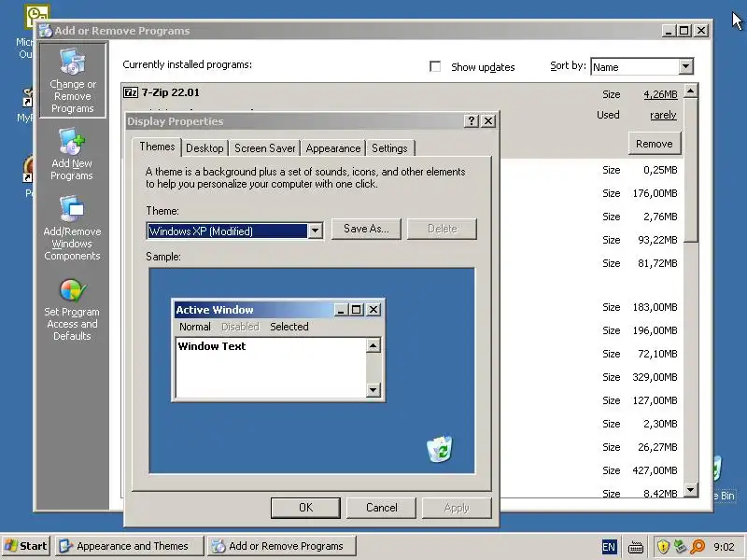Click the 4,26MB size link
This screenshot has height=560, width=747.
coord(660,94)
